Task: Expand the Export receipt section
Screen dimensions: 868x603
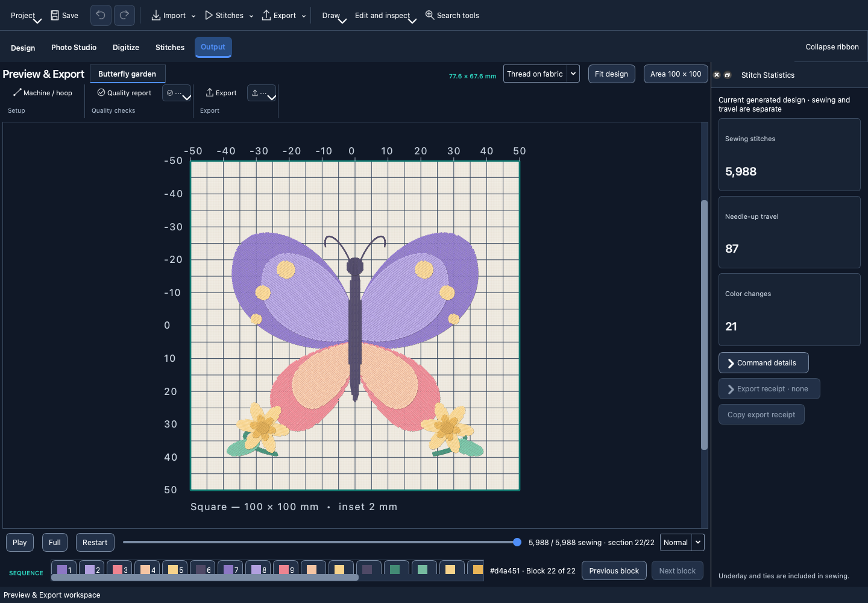Action: (769, 389)
